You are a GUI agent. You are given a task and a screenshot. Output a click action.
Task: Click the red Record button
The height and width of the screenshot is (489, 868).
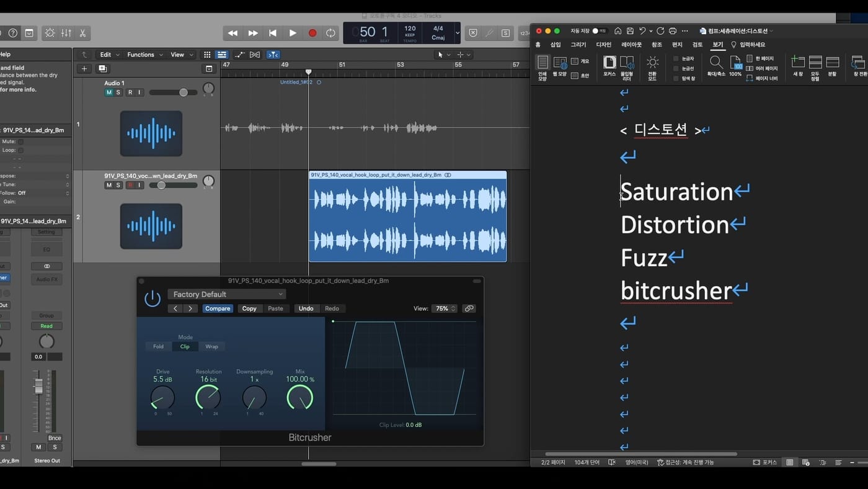312,33
